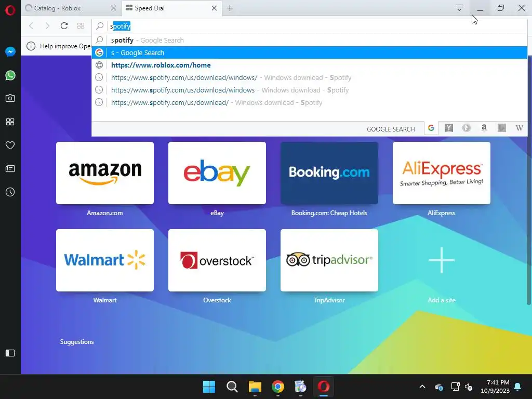Toggle the sidebar panel button at bottom
Screen dimensions: 532x399
[x=10, y=353]
